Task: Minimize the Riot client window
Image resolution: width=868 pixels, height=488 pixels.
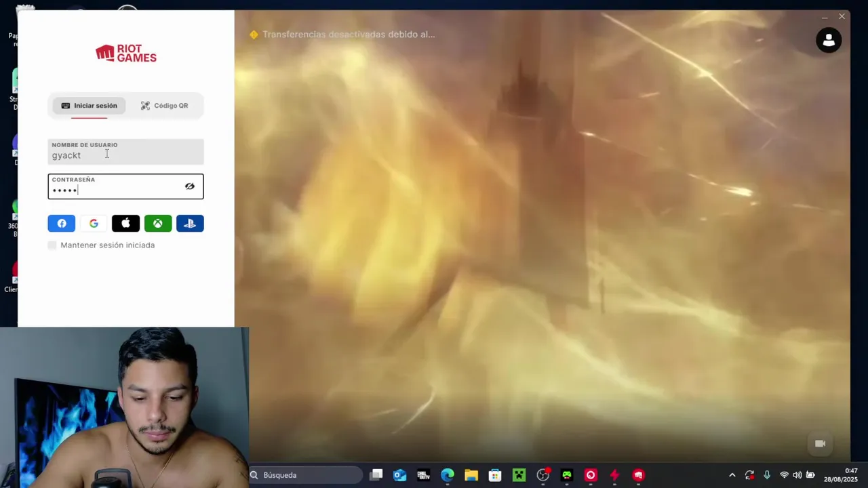Action: (x=825, y=16)
